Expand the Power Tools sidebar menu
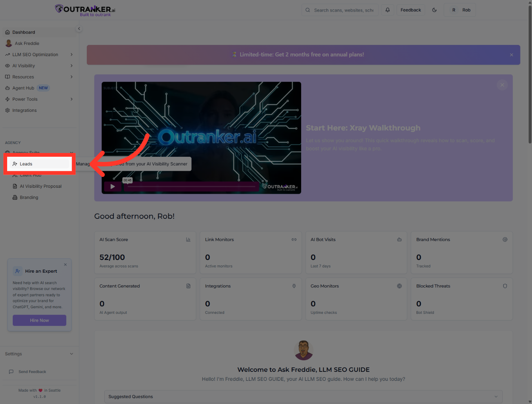532x404 pixels. tap(39, 100)
